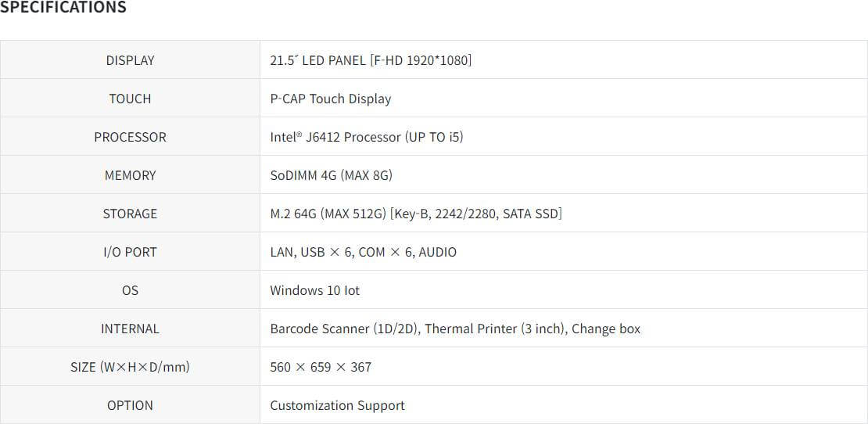Click the M.2 64G storage value
The image size is (868, 424).
(416, 213)
